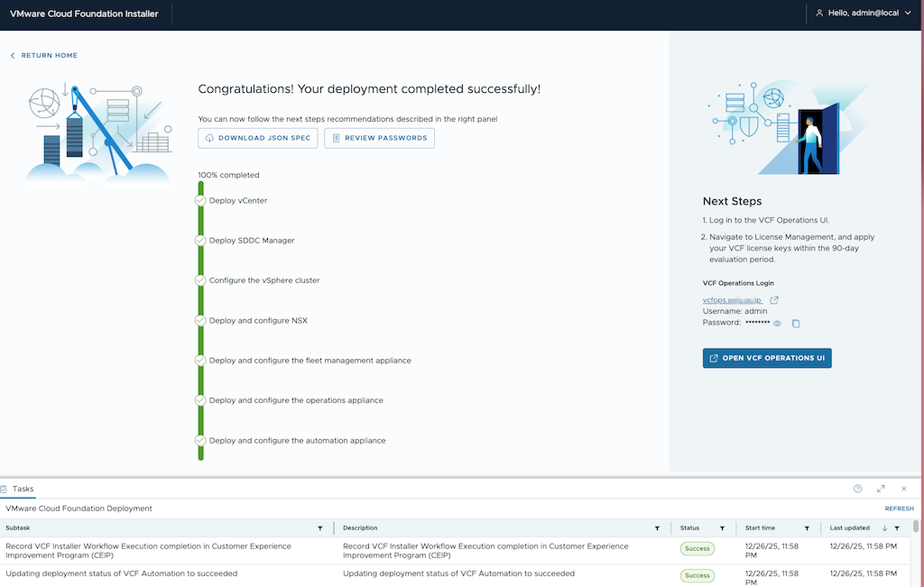Viewport: 924px width, 587px height.
Task: Click the VMware Cloud Foundation Installer title
Action: coord(84,14)
